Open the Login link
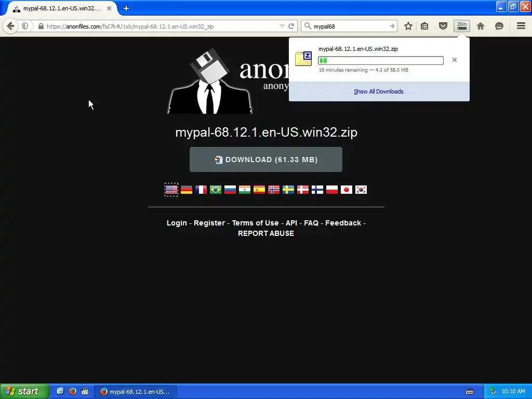Viewport: 532px width, 399px height. pos(177,223)
